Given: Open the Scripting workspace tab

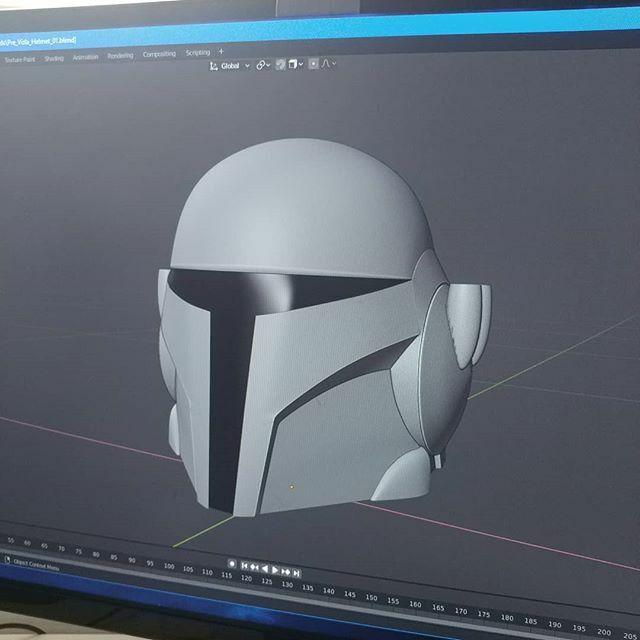Looking at the screenshot, I should click(198, 52).
